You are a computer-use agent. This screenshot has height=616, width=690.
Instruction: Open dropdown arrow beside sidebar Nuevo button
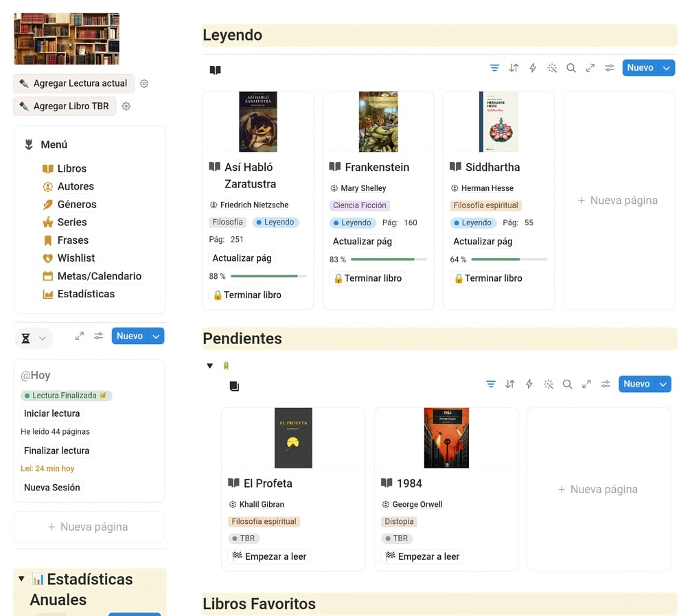[x=157, y=336]
